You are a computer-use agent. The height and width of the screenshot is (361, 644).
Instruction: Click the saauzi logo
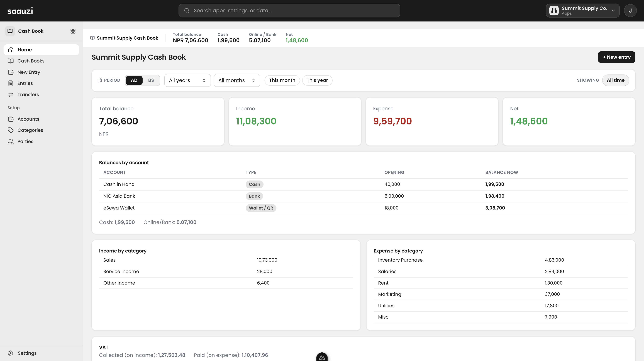click(20, 11)
